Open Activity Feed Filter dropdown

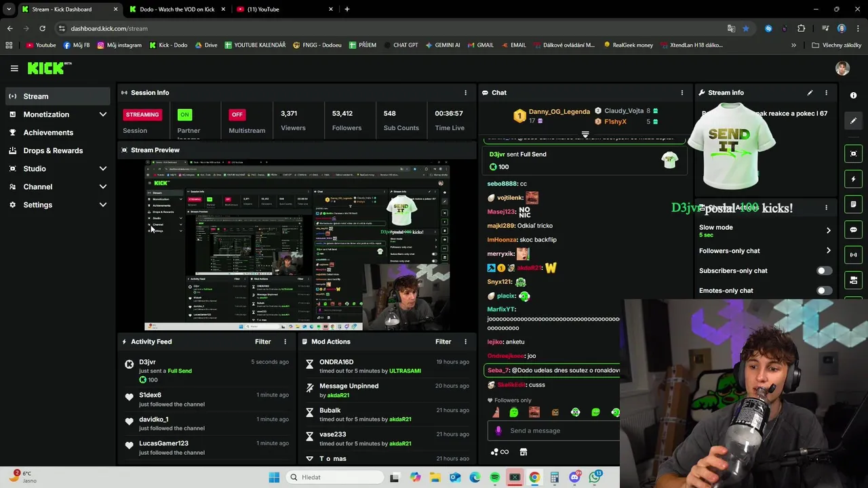click(x=262, y=342)
